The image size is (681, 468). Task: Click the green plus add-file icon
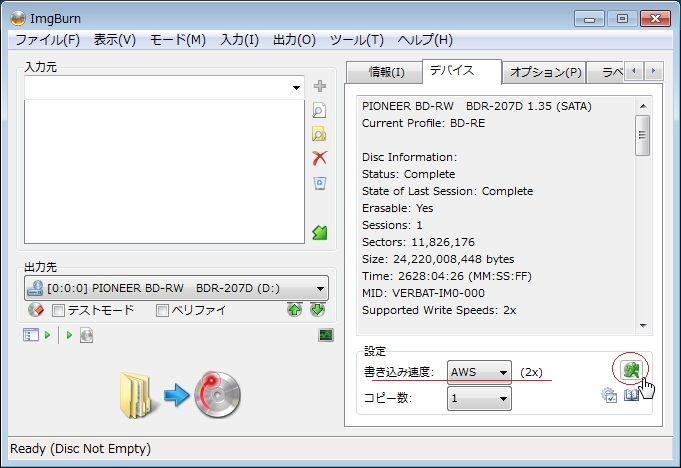[320, 86]
